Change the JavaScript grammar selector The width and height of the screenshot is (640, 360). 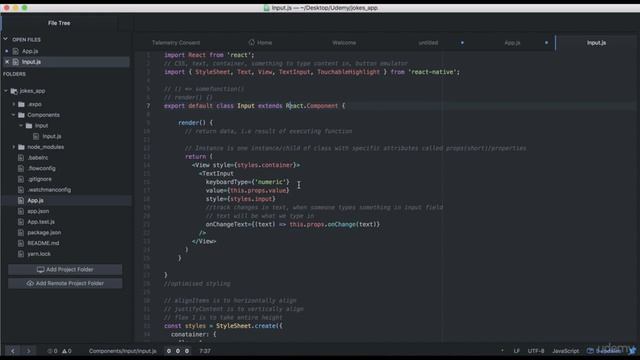point(565,351)
